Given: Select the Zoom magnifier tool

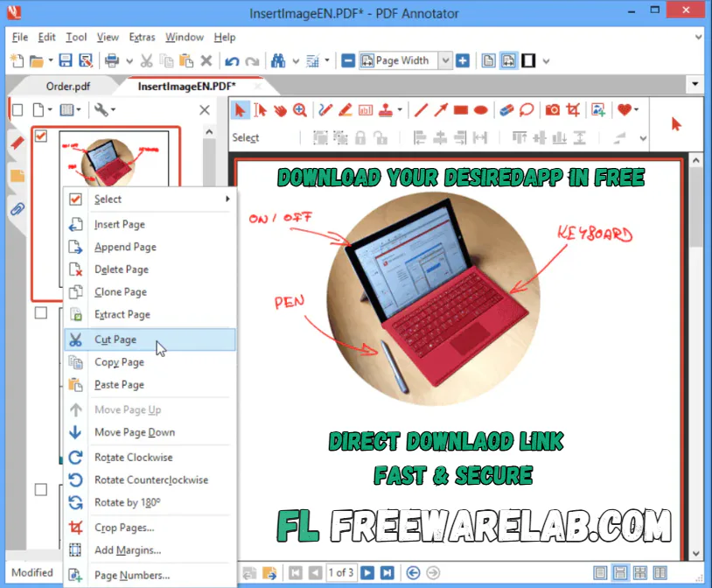Looking at the screenshot, I should pos(302,109).
